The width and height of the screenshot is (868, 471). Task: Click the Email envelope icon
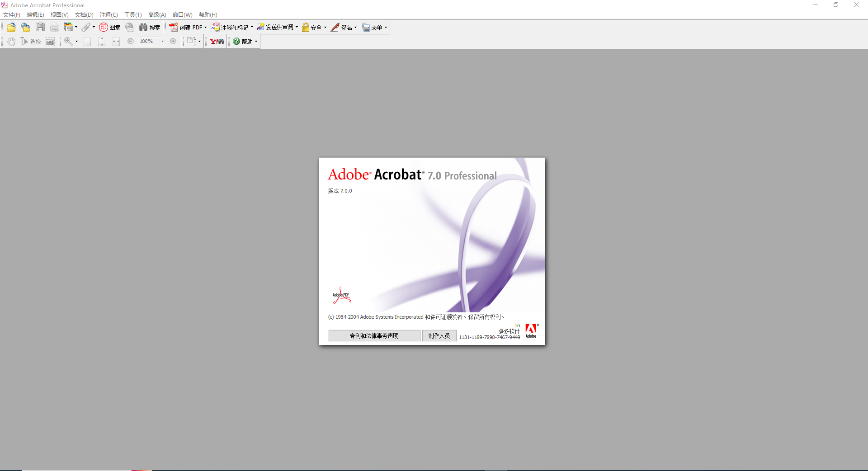tap(130, 28)
